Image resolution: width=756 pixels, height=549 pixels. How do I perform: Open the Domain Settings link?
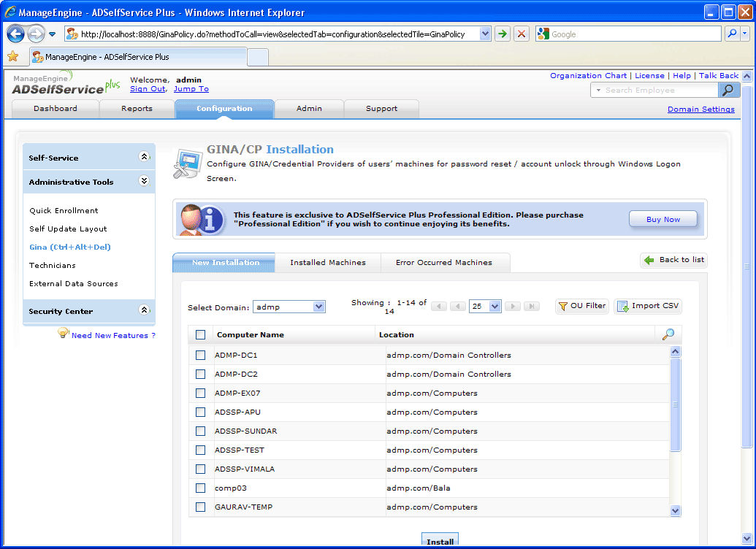700,110
